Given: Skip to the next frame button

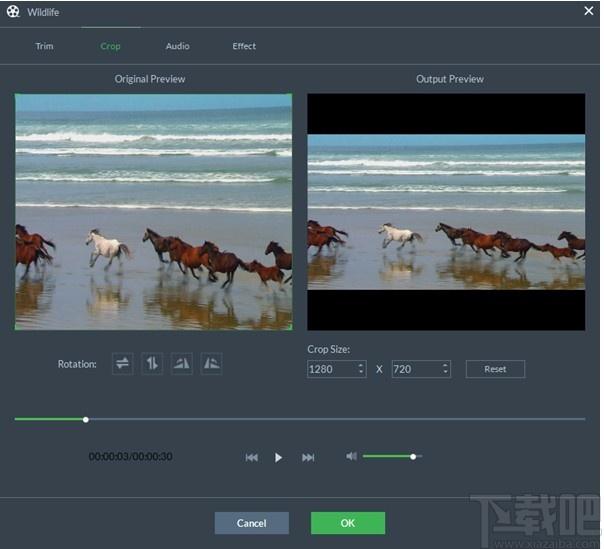Looking at the screenshot, I should [308, 457].
